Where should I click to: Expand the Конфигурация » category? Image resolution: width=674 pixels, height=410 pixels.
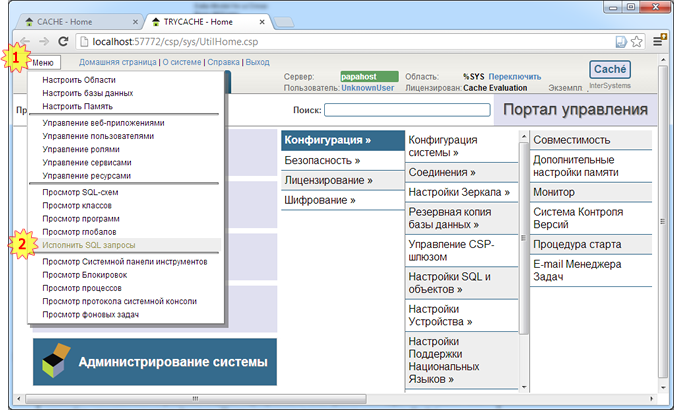pos(343,141)
